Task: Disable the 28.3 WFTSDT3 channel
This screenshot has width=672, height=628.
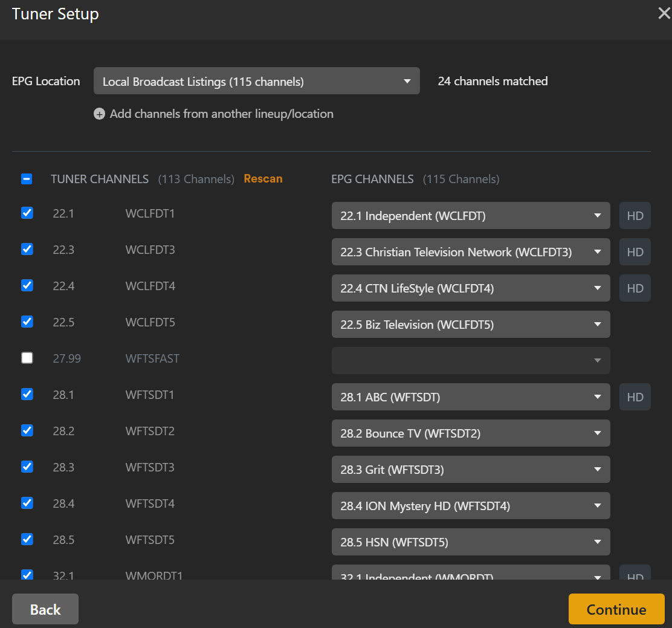Action: (x=27, y=467)
